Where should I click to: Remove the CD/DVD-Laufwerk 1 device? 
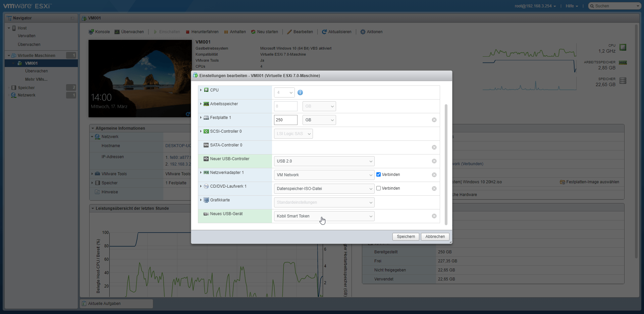434,189
